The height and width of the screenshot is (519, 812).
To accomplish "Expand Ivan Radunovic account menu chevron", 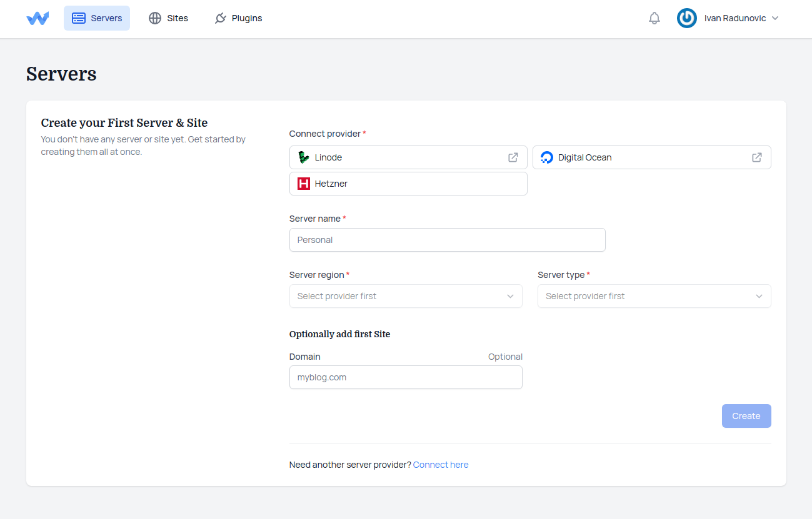I will 775,18.
